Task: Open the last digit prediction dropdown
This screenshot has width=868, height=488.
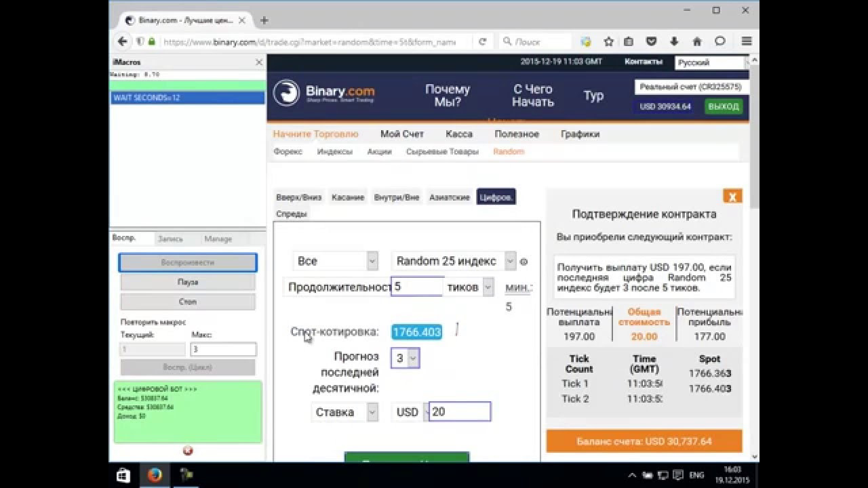Action: point(405,358)
